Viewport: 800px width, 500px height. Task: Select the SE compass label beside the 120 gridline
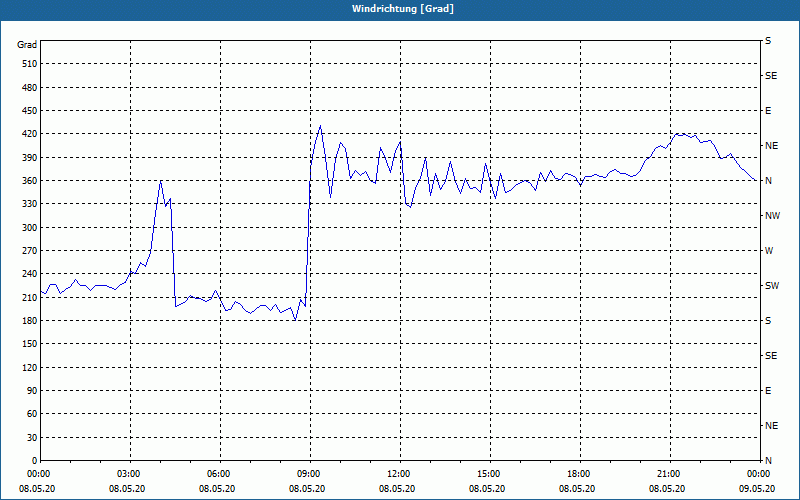pyautogui.click(x=771, y=356)
